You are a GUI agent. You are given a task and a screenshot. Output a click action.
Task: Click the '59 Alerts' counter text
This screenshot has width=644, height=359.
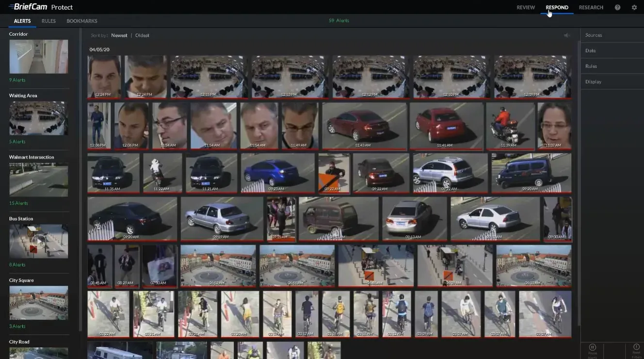coord(339,20)
